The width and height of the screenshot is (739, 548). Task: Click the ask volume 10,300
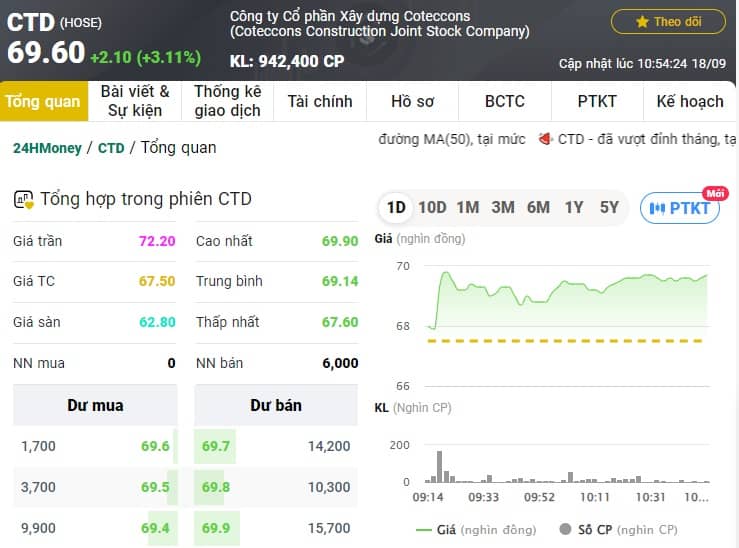tap(329, 487)
